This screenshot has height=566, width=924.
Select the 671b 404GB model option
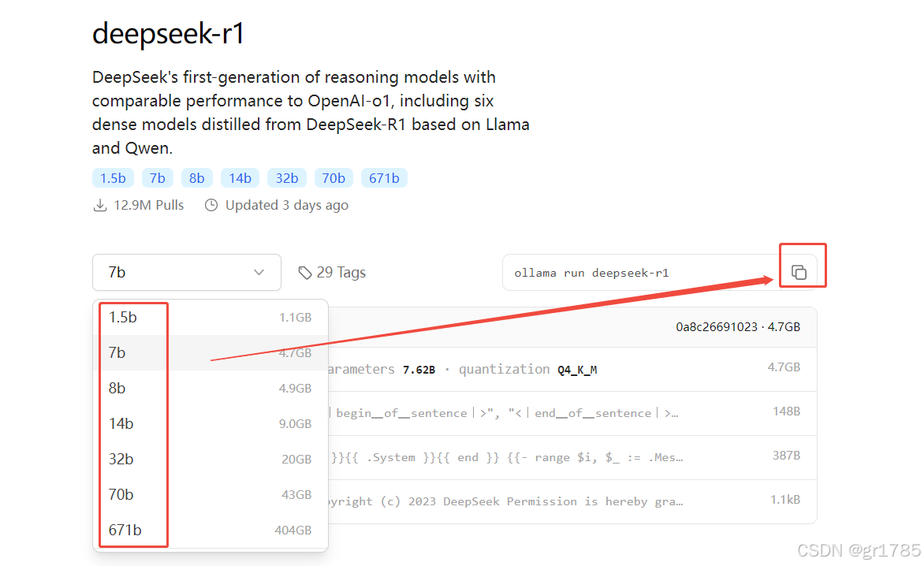click(211, 530)
